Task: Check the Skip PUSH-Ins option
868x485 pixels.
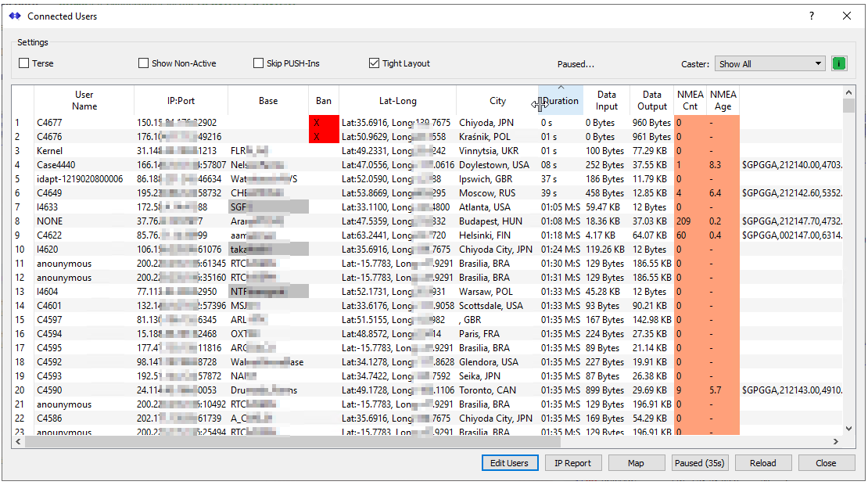Action: pyautogui.click(x=259, y=63)
